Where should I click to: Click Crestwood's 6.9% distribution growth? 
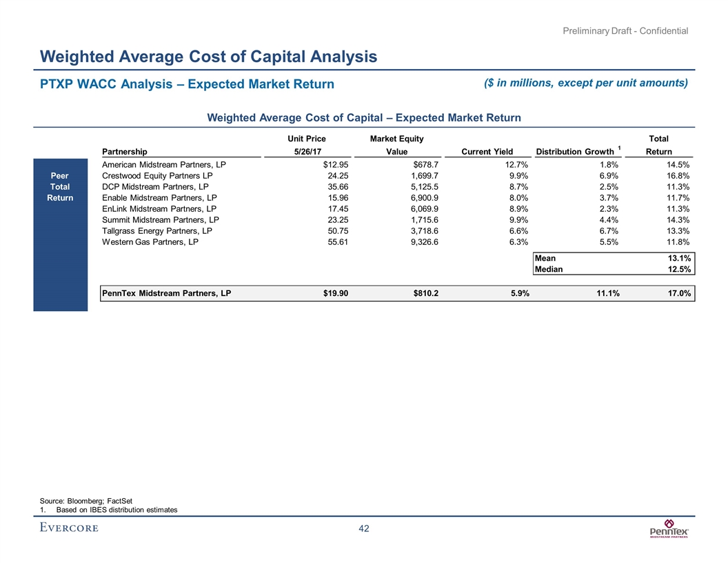pos(609,175)
